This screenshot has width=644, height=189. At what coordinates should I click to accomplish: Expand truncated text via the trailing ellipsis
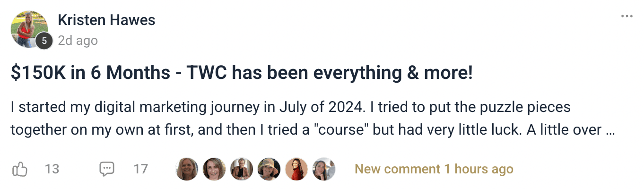[610, 130]
